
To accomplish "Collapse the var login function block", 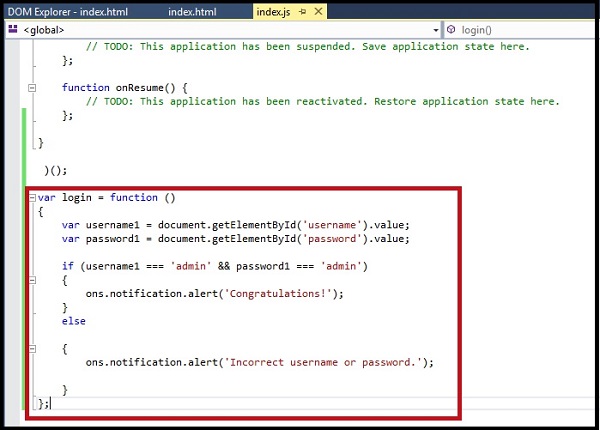I will click(32, 198).
